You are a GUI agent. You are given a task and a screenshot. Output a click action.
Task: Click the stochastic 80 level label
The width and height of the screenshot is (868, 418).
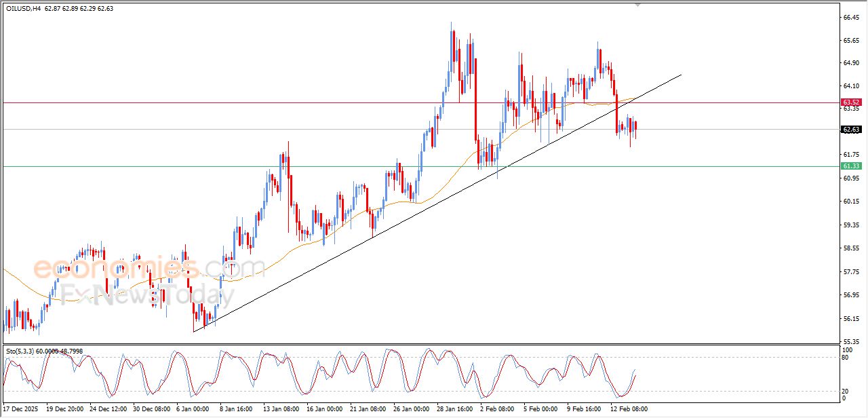click(x=847, y=358)
